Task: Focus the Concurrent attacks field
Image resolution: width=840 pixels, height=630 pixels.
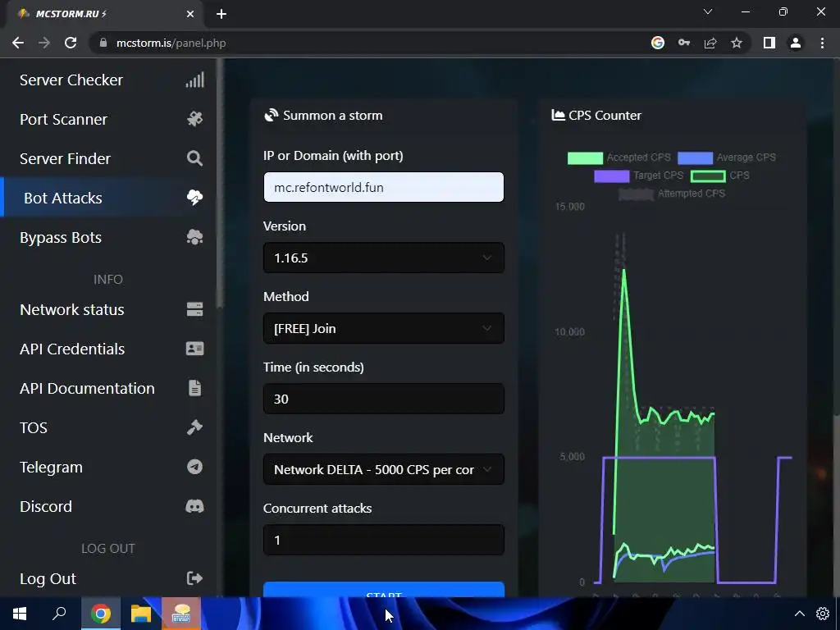Action: [384, 540]
